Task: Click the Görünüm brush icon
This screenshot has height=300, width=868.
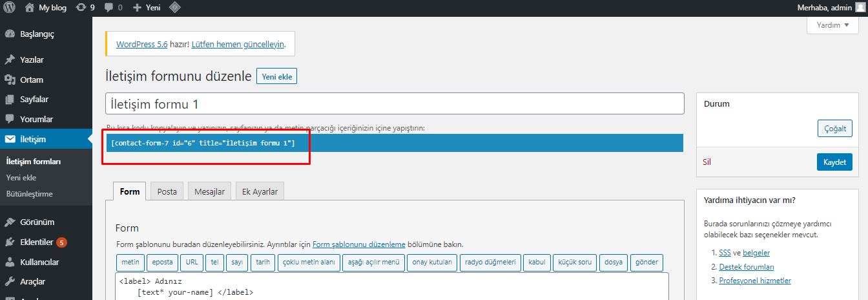Action: point(10,222)
